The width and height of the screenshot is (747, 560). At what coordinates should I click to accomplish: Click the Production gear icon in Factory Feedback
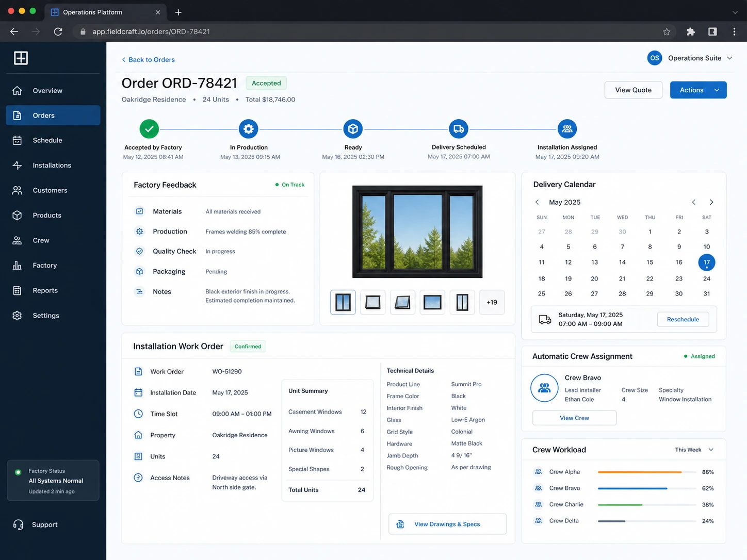(139, 232)
